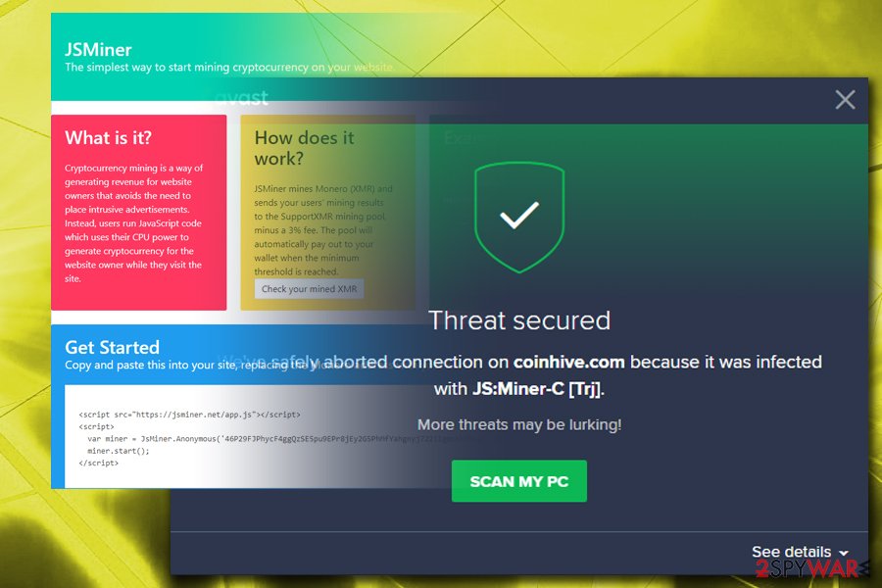Screen dimensions: 882x588
Task: Click the SCAN MY PC button
Action: (x=519, y=481)
